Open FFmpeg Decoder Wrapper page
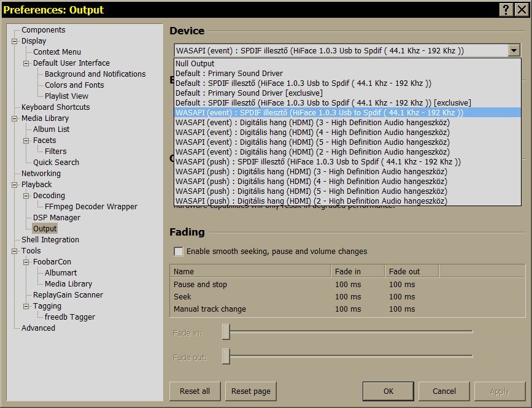Image resolution: width=532 pixels, height=408 pixels. click(x=91, y=207)
